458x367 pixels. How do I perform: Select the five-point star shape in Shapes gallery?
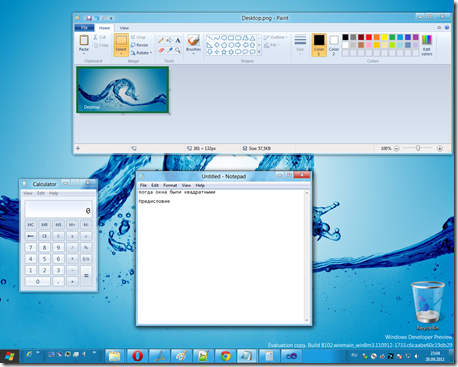[x=224, y=52]
